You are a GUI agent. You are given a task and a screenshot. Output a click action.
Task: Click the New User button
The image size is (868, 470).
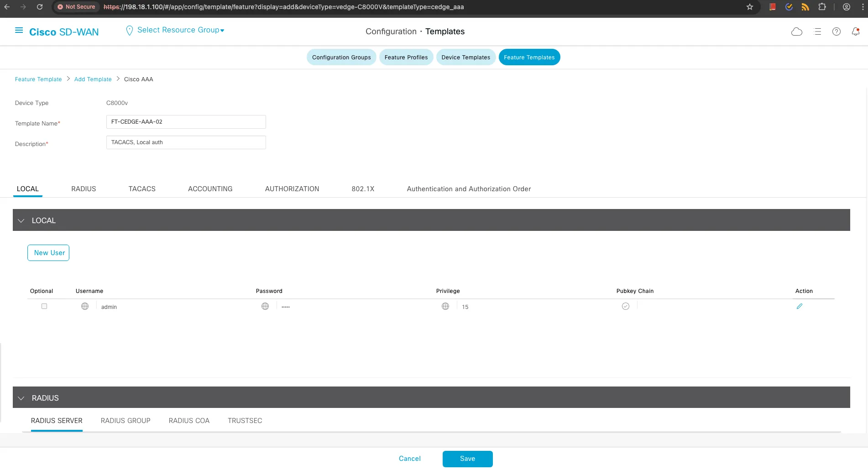(x=48, y=252)
